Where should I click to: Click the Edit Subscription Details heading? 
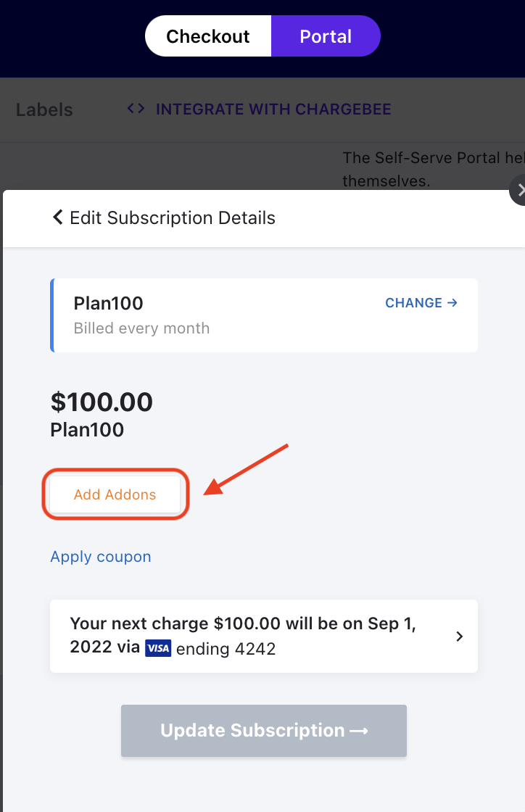(x=173, y=217)
